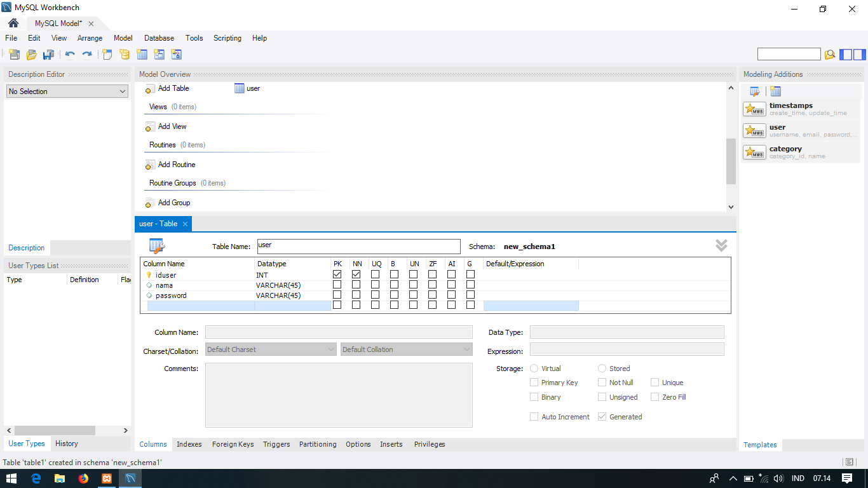This screenshot has height=488, width=868.
Task: Click Add View in Model Overview
Action: (171, 126)
